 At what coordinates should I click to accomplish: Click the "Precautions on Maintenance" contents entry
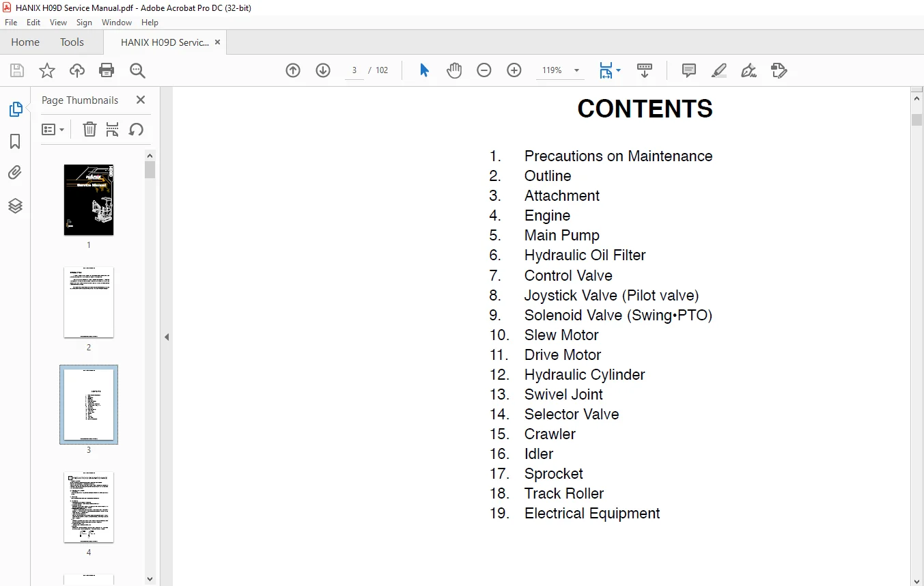coord(618,156)
